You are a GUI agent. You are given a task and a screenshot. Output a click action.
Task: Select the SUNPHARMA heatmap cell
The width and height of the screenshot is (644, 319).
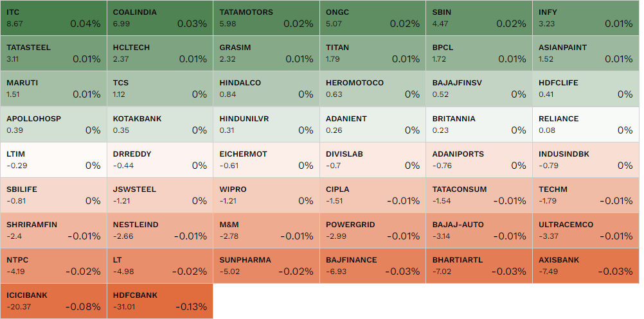(266, 266)
